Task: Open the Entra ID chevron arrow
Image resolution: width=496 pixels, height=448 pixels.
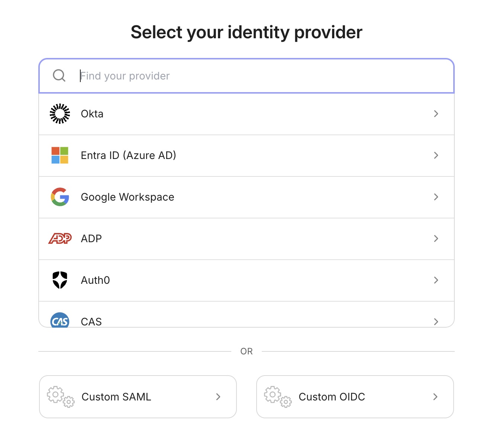Action: point(436,155)
